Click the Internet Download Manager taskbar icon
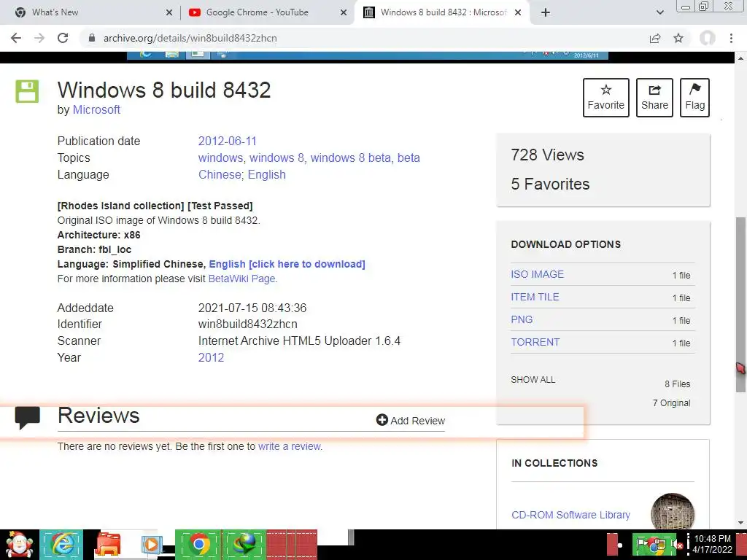747x560 pixels. point(244,544)
